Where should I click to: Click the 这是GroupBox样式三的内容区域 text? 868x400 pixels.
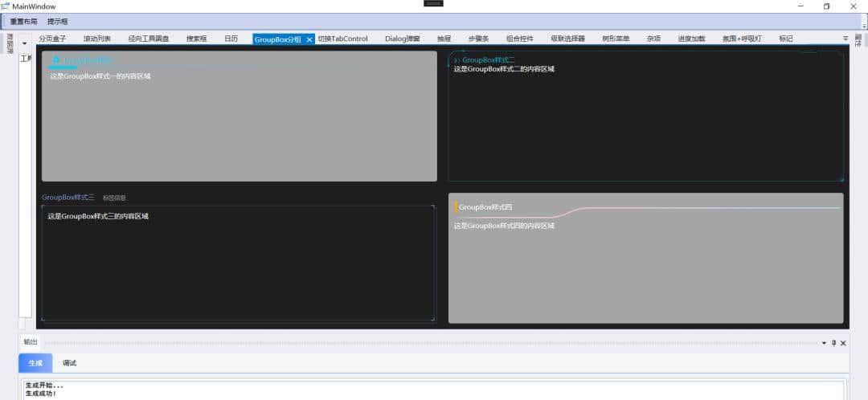[x=98, y=216]
